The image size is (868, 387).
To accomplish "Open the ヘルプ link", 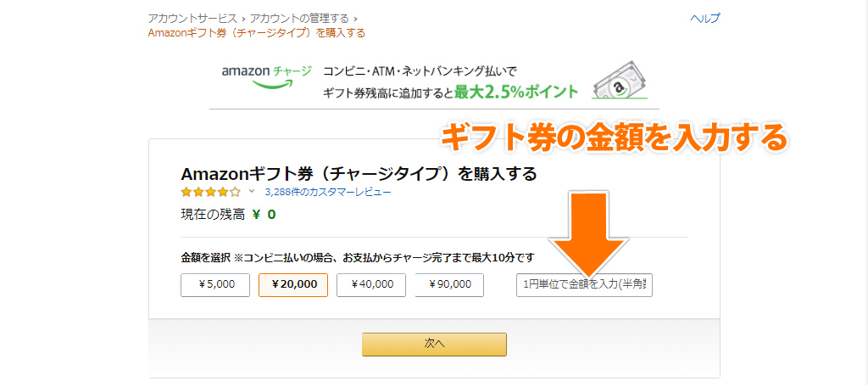I will (704, 19).
